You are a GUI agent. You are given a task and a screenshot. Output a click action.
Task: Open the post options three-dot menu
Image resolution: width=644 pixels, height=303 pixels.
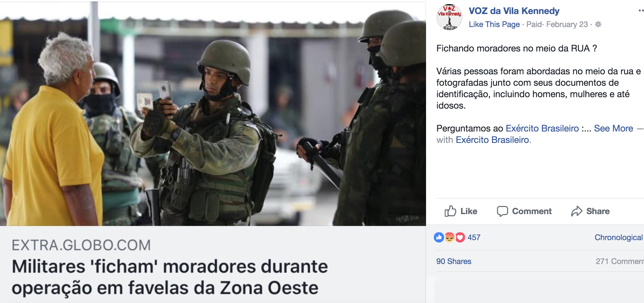(x=641, y=11)
